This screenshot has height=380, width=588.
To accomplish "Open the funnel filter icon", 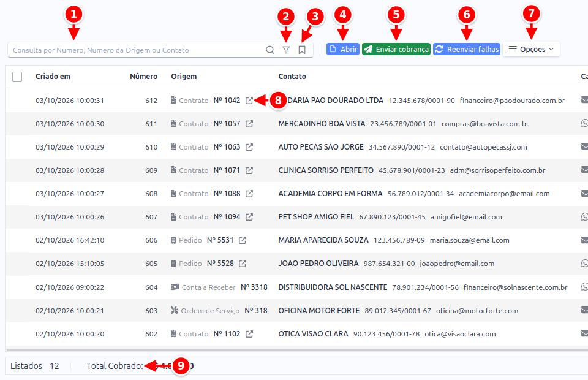I will (x=286, y=50).
